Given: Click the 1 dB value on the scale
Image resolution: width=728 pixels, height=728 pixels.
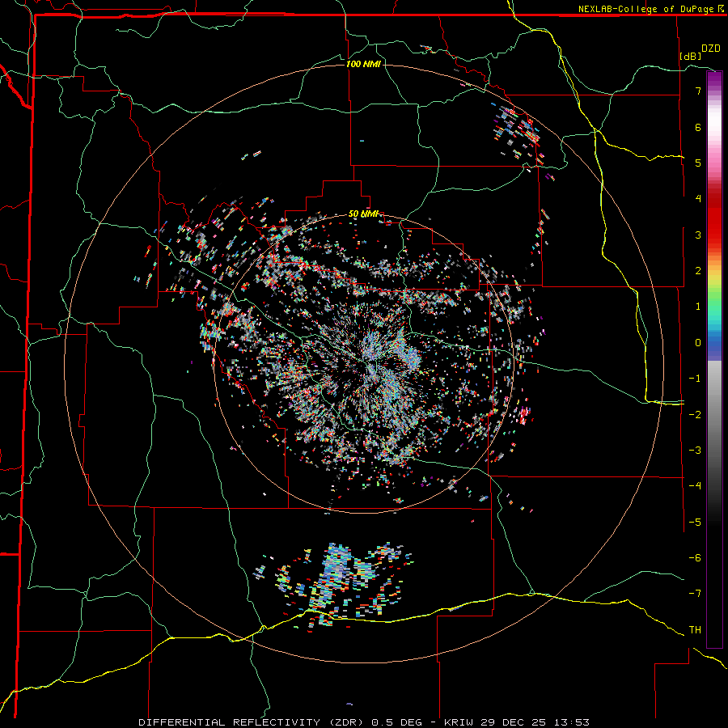Looking at the screenshot, I should pos(698,307).
